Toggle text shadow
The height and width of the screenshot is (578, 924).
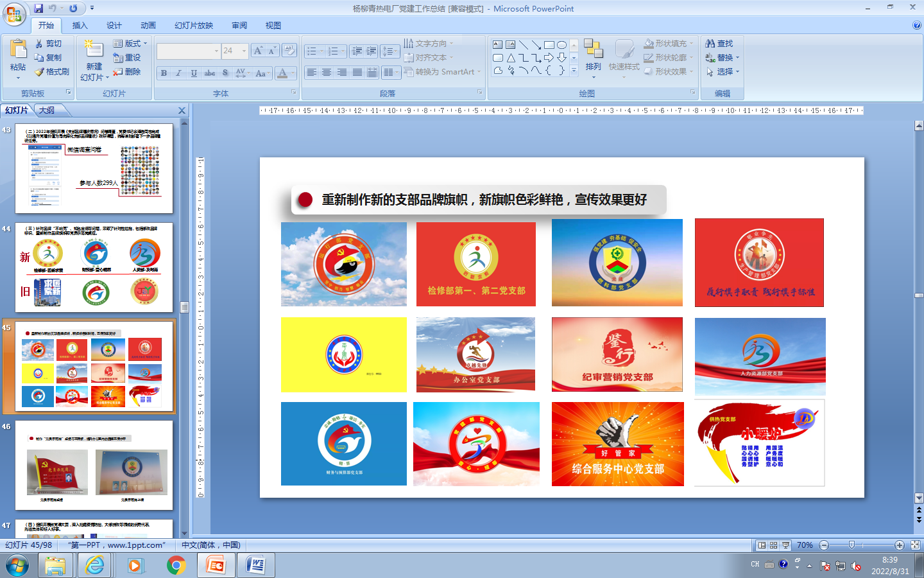pyautogui.click(x=225, y=73)
